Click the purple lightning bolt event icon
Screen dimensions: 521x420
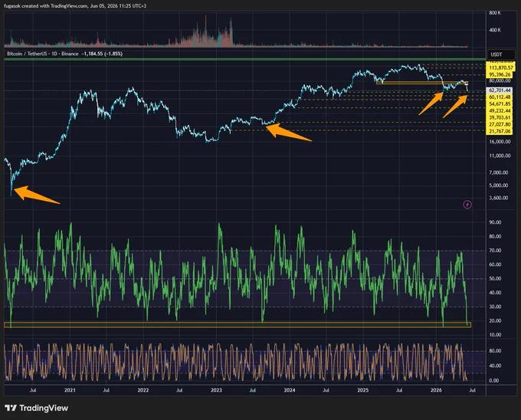467,205
